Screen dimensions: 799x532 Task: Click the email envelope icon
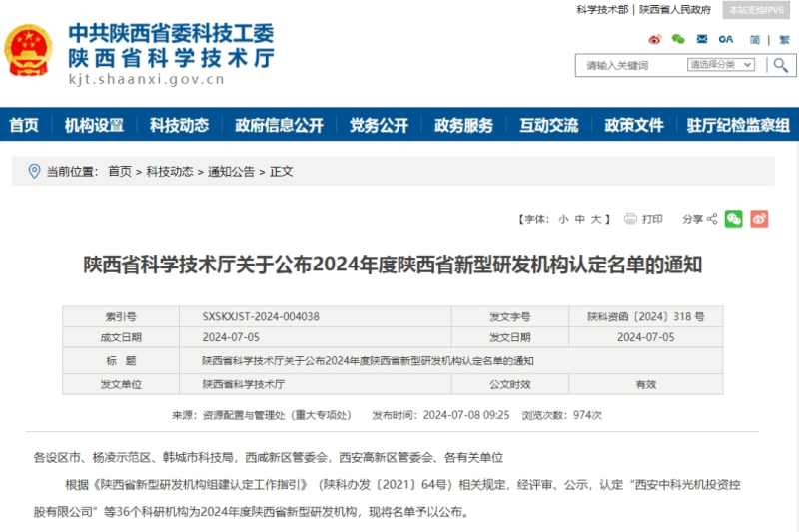(x=702, y=39)
